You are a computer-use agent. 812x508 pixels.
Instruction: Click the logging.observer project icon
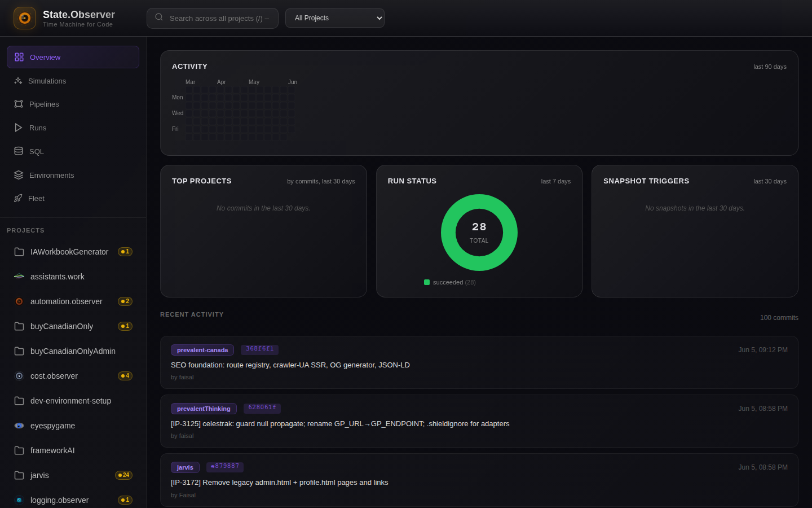(x=19, y=500)
